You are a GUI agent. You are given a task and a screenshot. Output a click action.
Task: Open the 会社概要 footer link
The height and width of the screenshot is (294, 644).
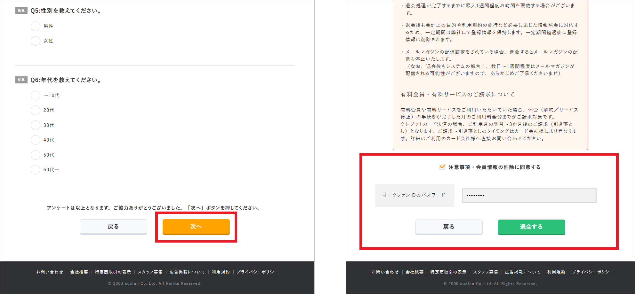[x=79, y=272]
